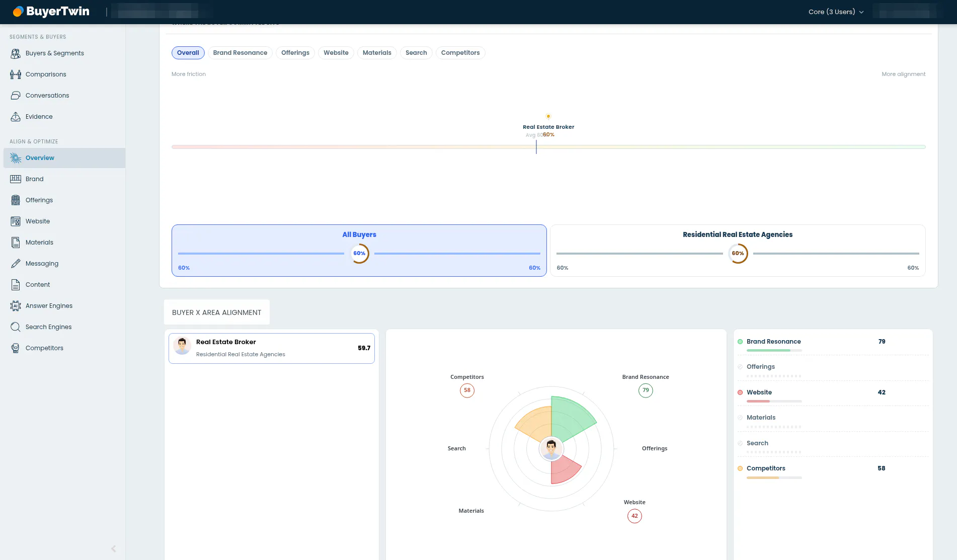Click Website red progress bar
The width and height of the screenshot is (957, 560).
pos(774,401)
